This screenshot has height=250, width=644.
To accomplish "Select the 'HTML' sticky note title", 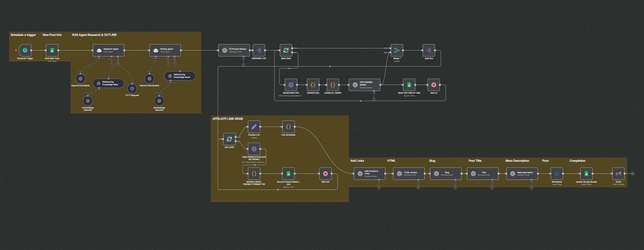I will pos(391,161).
